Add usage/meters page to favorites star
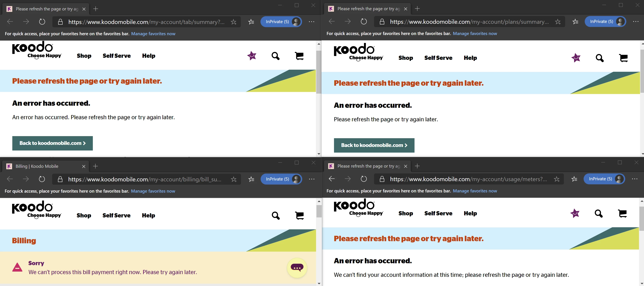 pyautogui.click(x=557, y=179)
